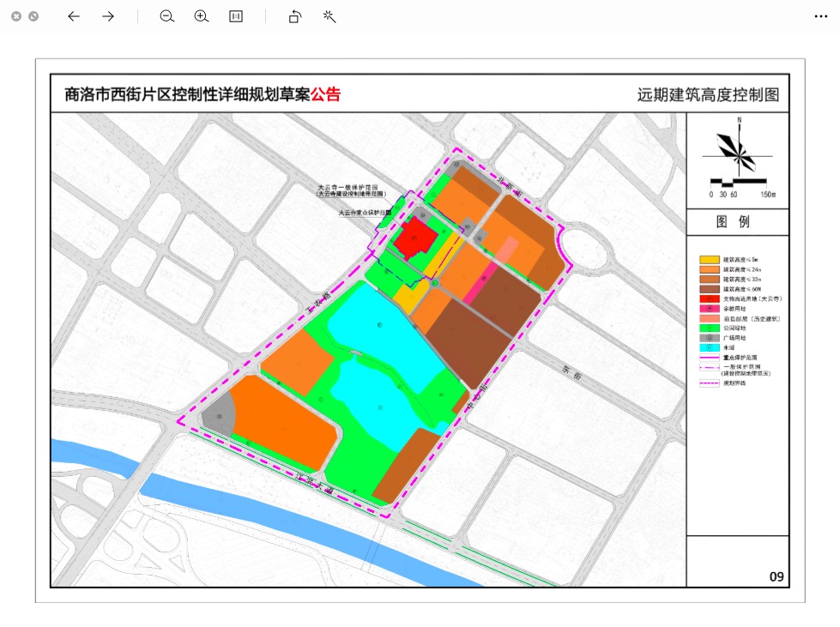Click the red 大云寺 temple site on map
The width and height of the screenshot is (840, 627).
pos(412,238)
